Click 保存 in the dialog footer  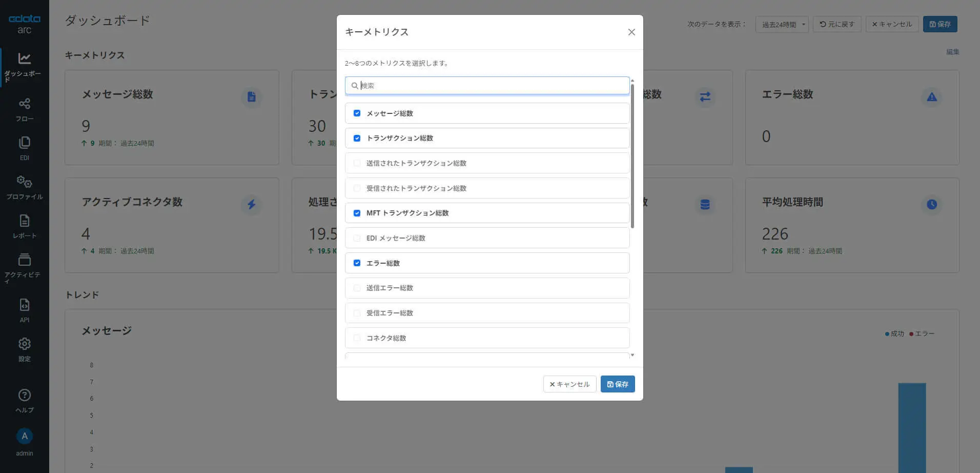(x=618, y=384)
